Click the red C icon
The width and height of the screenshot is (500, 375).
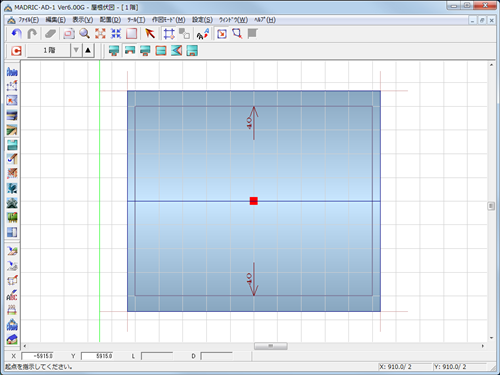[x=16, y=51]
